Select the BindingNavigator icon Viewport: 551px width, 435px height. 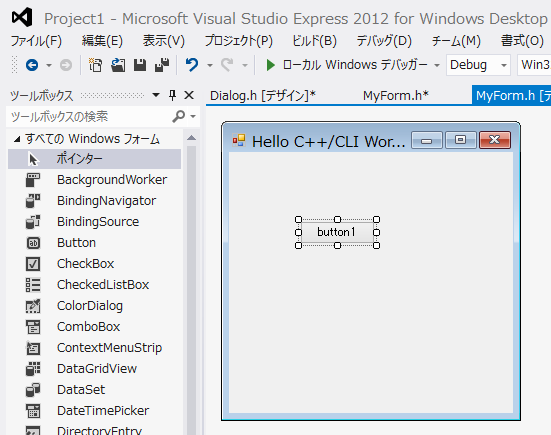tap(33, 201)
